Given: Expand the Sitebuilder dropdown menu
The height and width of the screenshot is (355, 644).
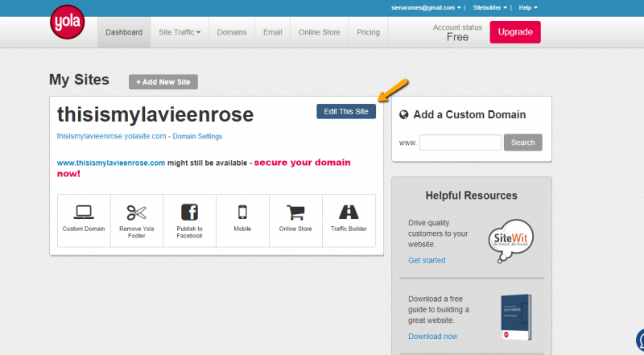Looking at the screenshot, I should pyautogui.click(x=491, y=7).
